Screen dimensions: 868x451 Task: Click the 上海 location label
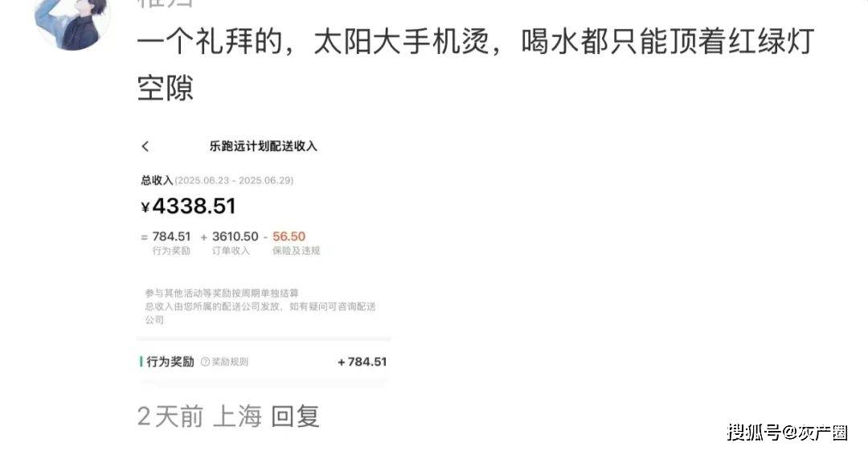(237, 416)
